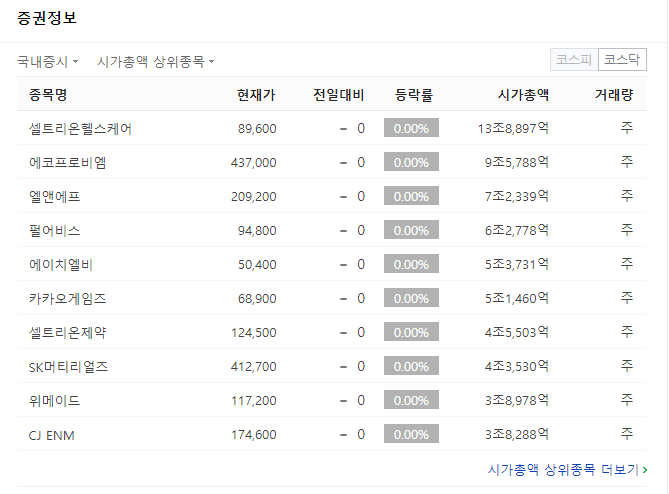Click the 등락률 column header
Viewport: 669px width, 494px height.
click(414, 94)
